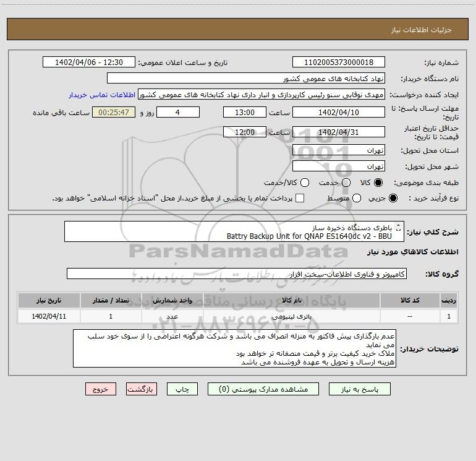Click the نام دستگاه خریدار field
Image resolution: width=476 pixels, height=461 pixels.
coord(246,78)
